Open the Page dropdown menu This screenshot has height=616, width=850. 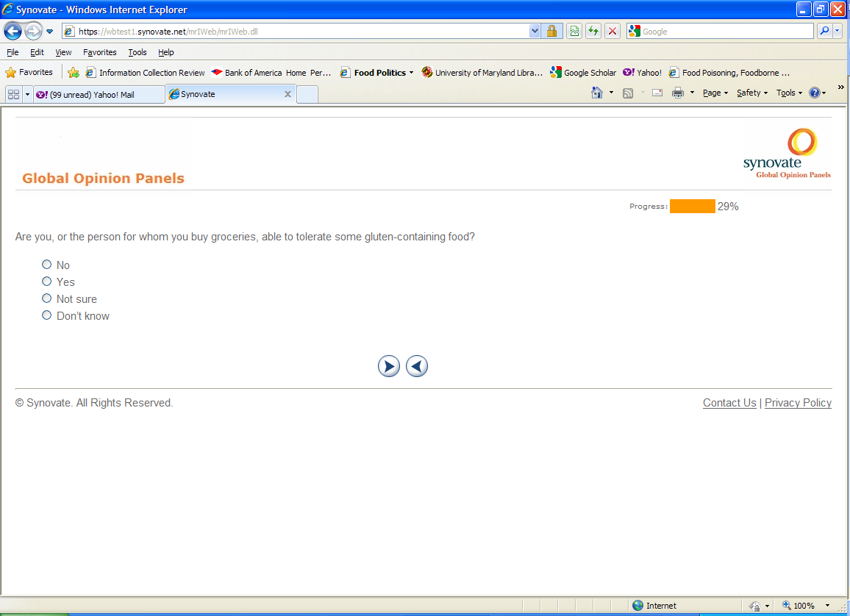[x=715, y=93]
